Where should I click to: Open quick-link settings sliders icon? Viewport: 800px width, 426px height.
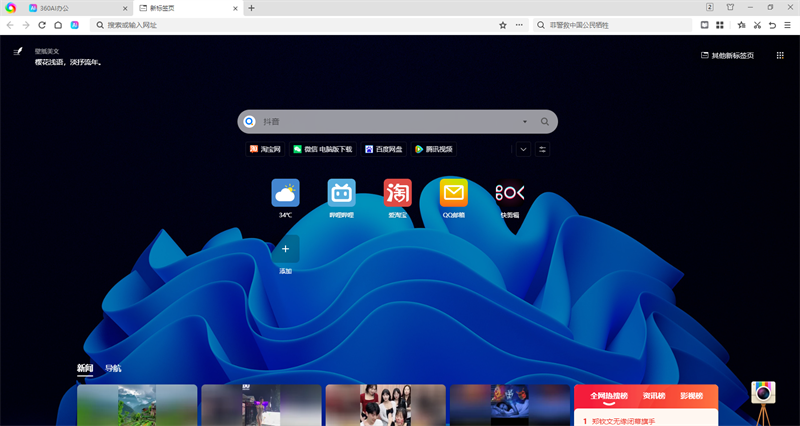(543, 149)
